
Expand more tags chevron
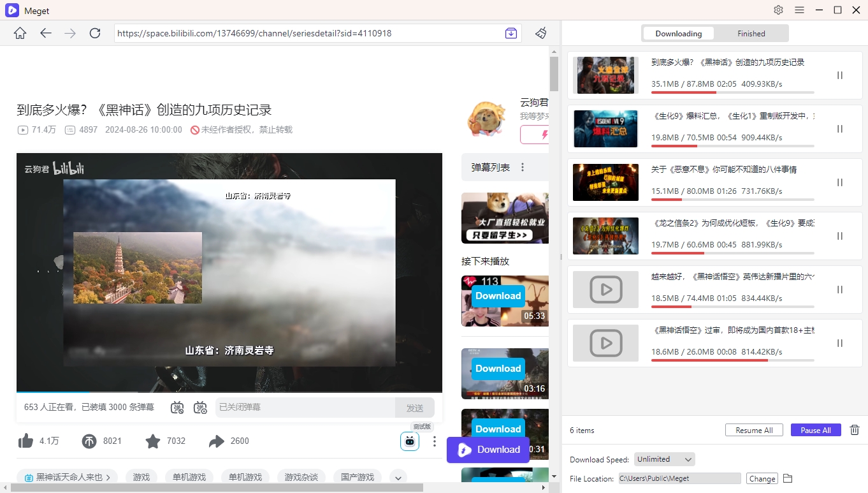coord(398,477)
